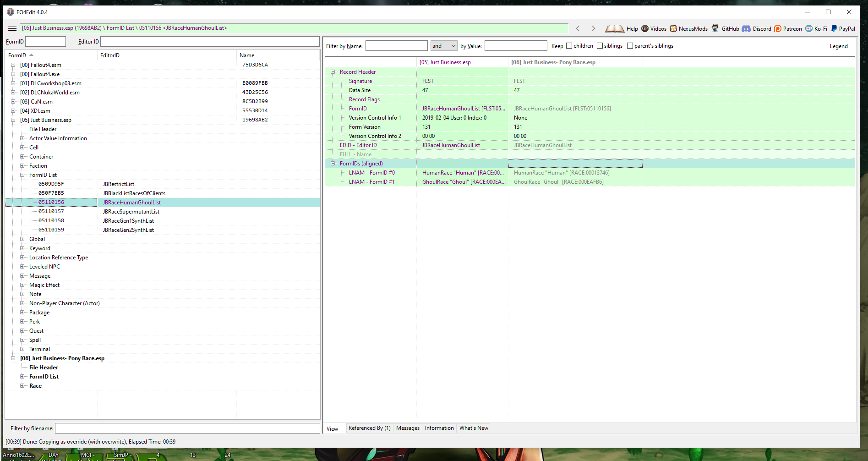Screen dimensions: 868x461
Task: Open the NexusMods icon
Action: point(673,28)
